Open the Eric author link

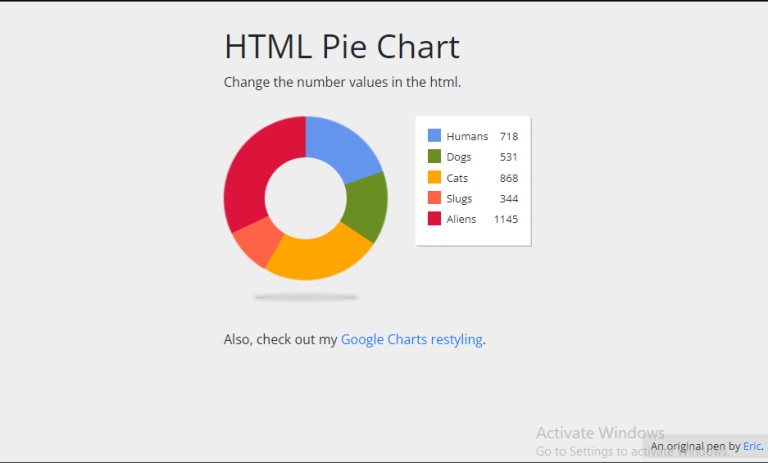tap(752, 446)
